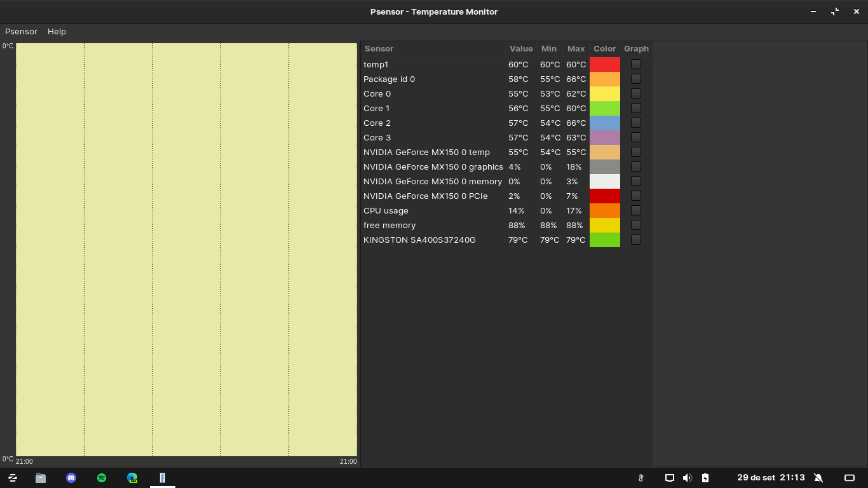Select the Package id 0 sensor name

389,79
